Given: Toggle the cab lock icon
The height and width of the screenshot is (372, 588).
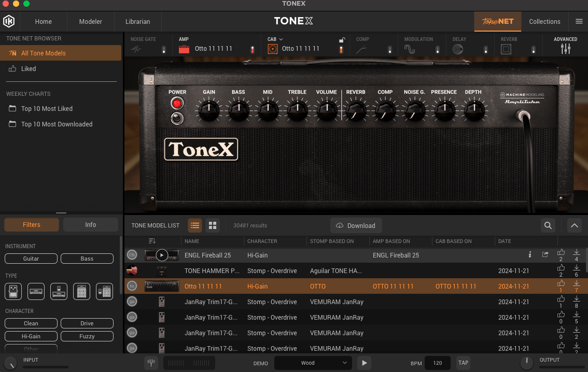Looking at the screenshot, I should [x=342, y=39].
